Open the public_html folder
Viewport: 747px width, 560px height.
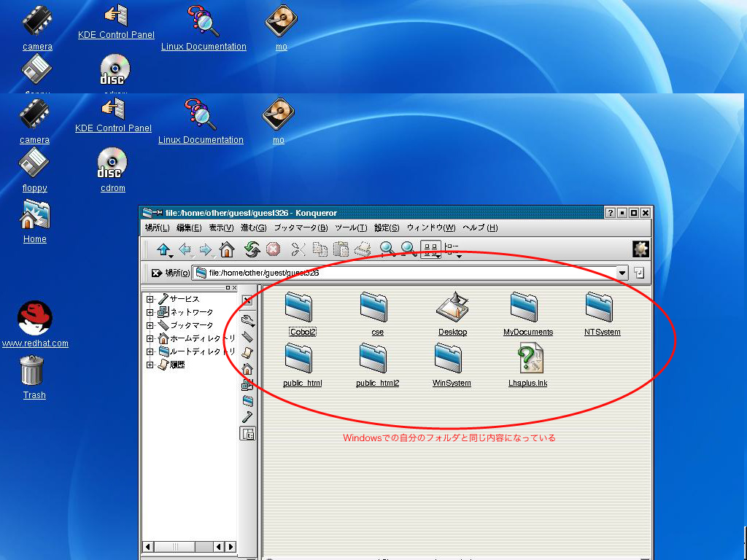[300, 365]
